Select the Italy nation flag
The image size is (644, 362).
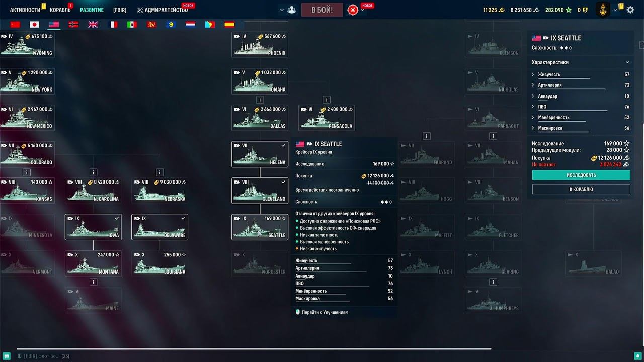(132, 24)
